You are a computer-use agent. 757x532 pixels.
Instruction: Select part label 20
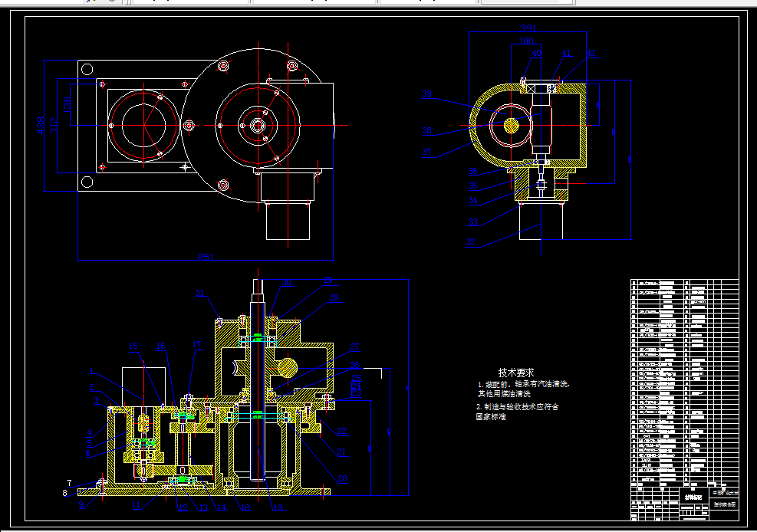coord(342,479)
